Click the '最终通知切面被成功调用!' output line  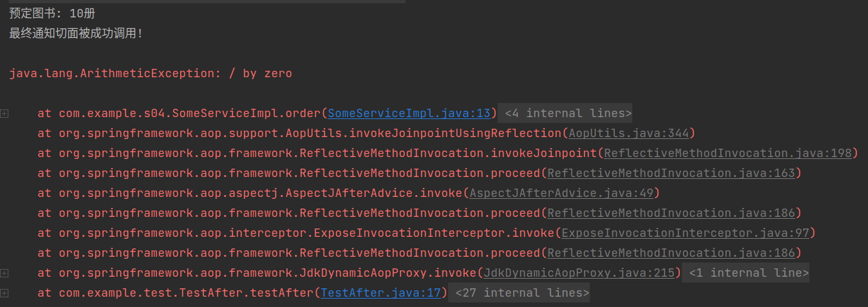[x=76, y=33]
